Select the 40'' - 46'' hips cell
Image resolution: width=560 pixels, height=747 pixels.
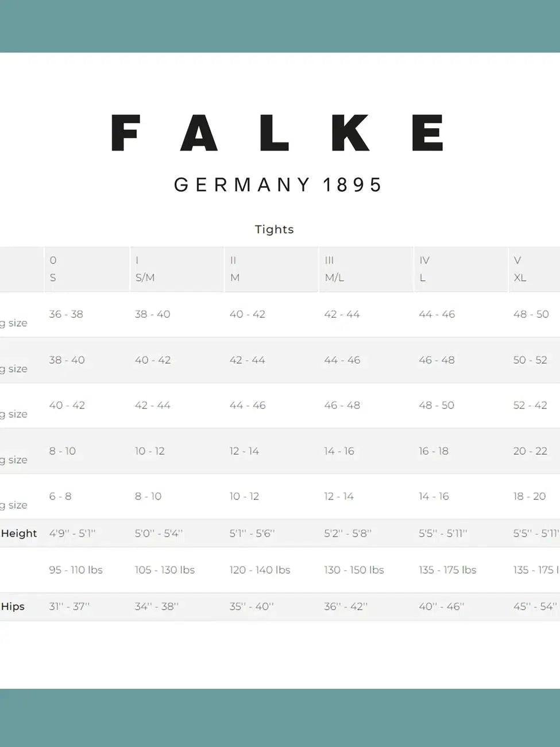pos(441,606)
